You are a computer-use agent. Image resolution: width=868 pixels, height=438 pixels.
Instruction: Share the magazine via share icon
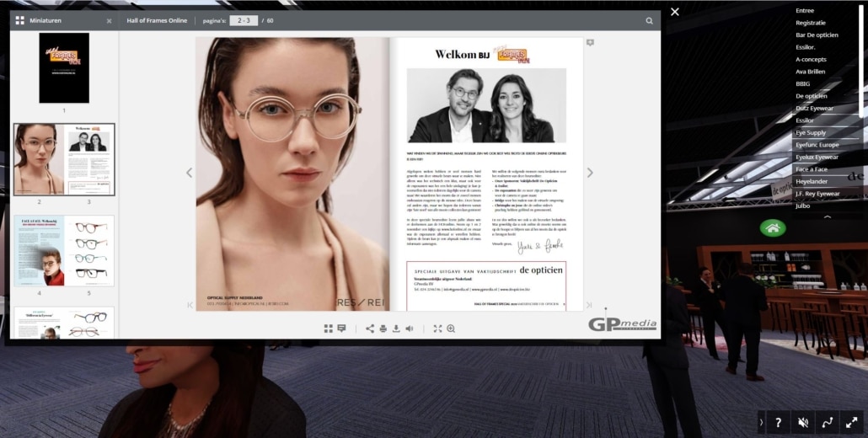(370, 328)
